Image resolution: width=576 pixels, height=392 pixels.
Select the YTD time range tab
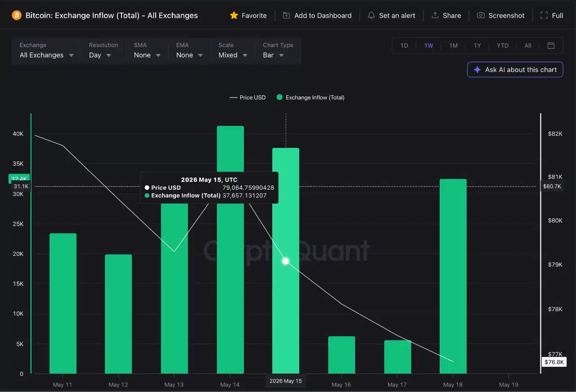[503, 45]
